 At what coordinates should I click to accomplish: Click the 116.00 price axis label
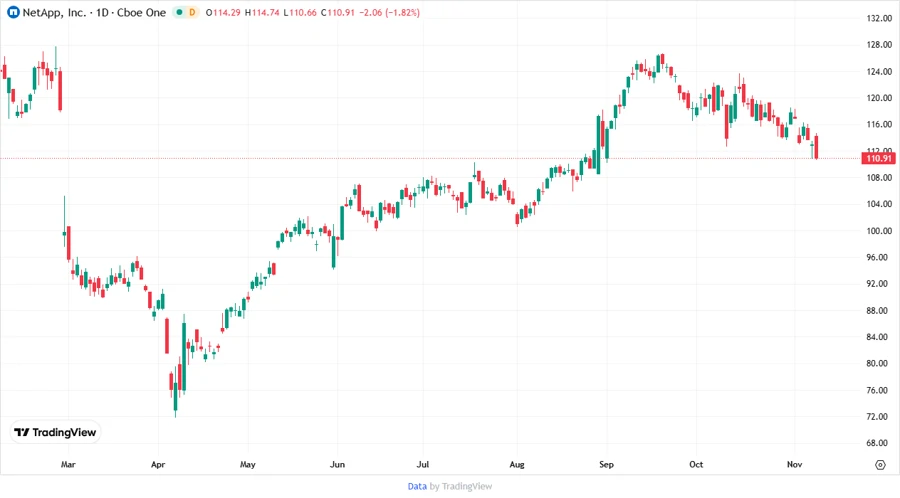pyautogui.click(x=879, y=124)
